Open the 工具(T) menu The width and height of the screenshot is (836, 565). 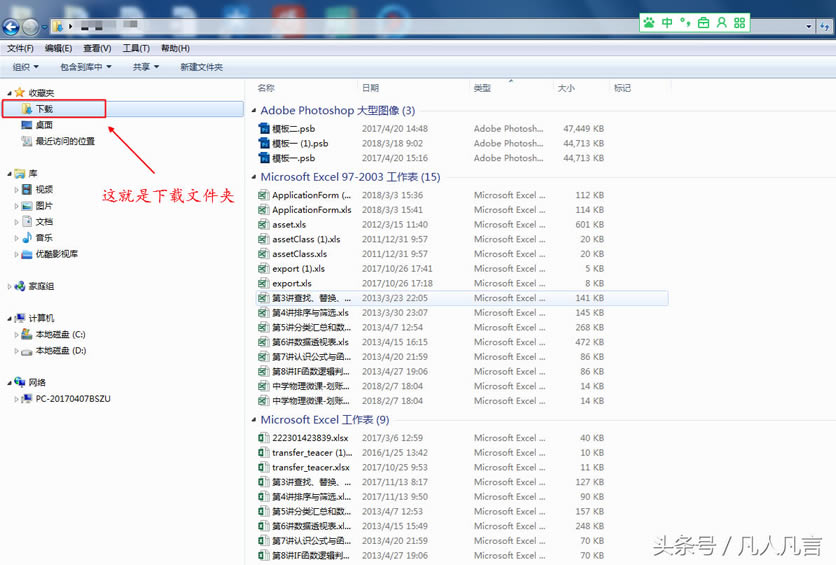[136, 48]
